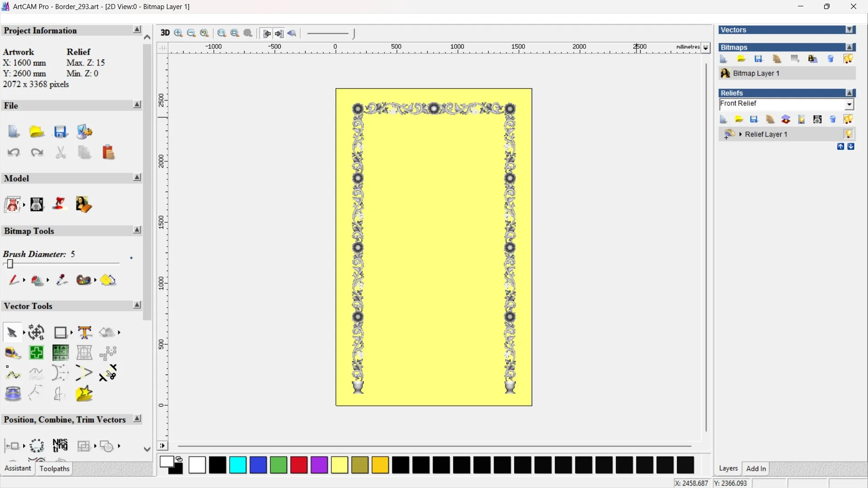Open the Front Relief dropdown
The height and width of the screenshot is (488, 868).
(849, 104)
